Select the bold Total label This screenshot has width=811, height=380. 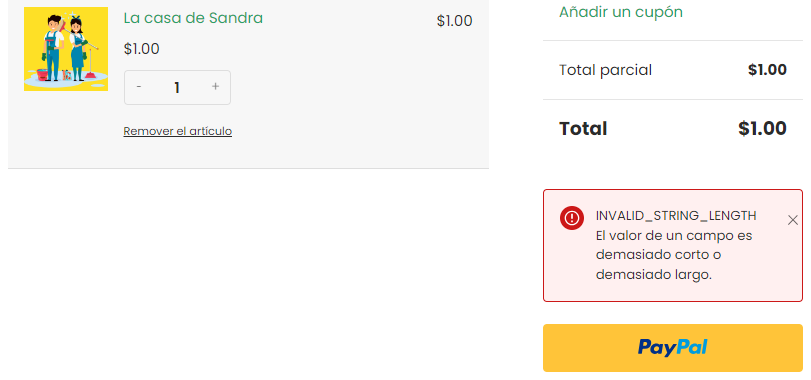click(x=583, y=128)
